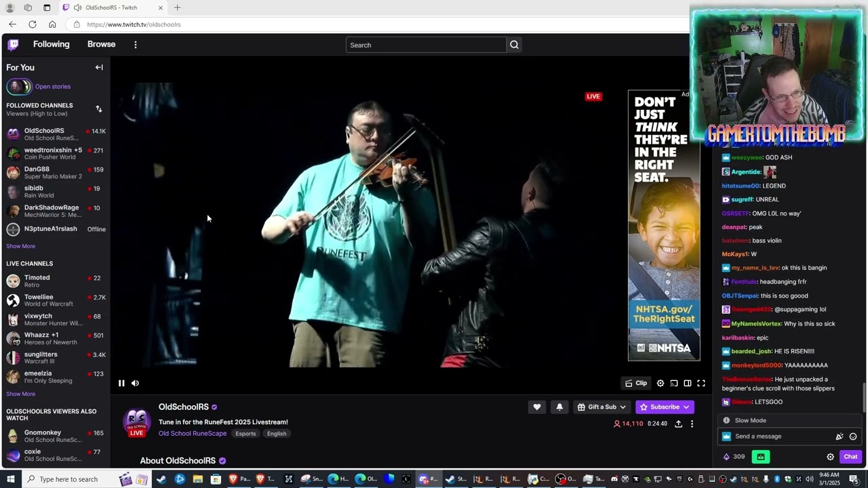This screenshot has height=488, width=868.
Task: Click the search magnifier button
Action: tap(514, 45)
